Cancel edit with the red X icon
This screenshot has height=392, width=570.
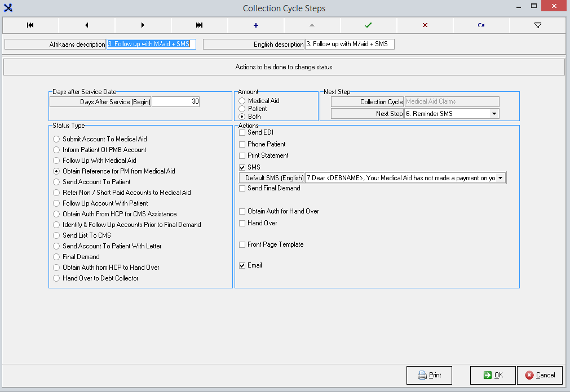425,25
